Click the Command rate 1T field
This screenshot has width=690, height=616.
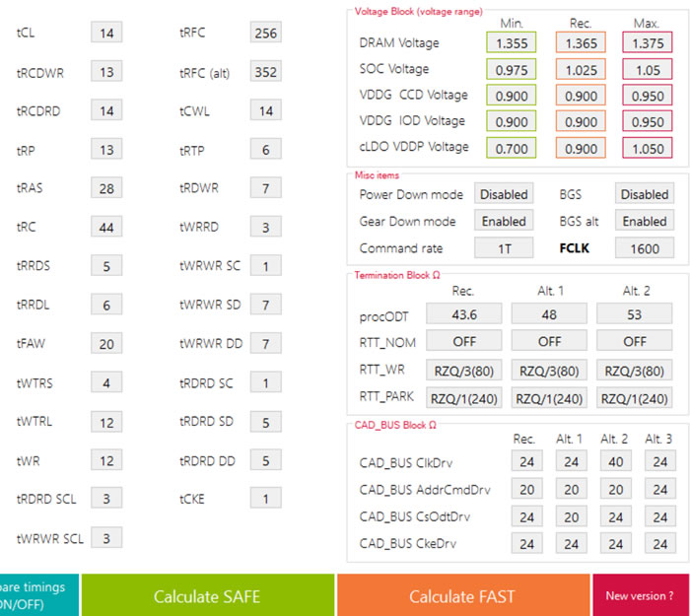pos(504,248)
